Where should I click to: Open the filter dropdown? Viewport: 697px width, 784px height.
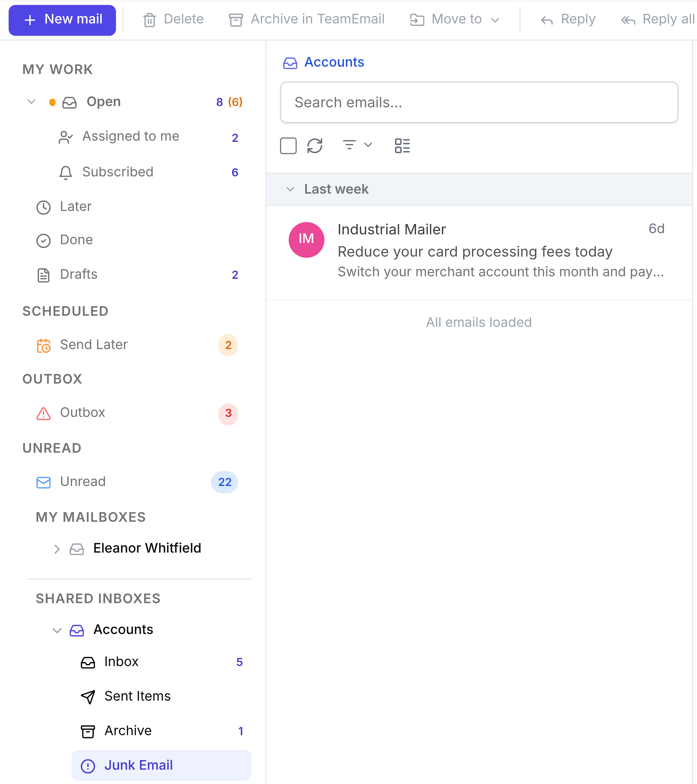pyautogui.click(x=357, y=145)
